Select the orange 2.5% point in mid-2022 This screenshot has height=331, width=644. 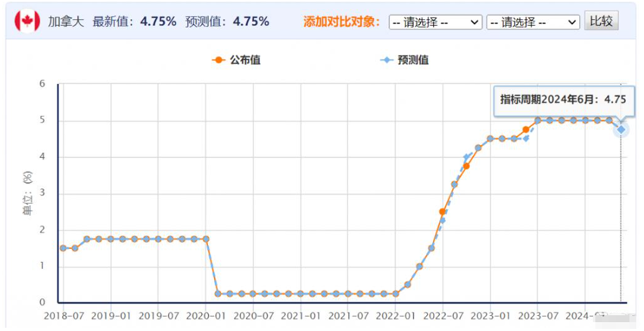pos(443,212)
